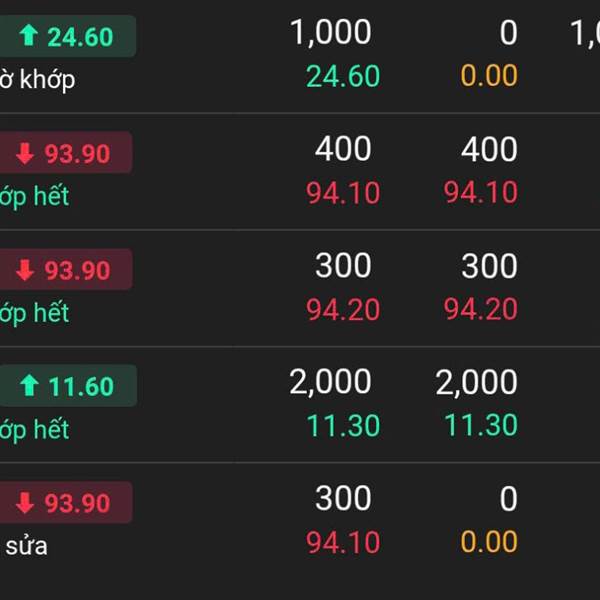This screenshot has height=600, width=600.
Task: Select the matched quantity 0 in the last row
Action: tap(508, 498)
